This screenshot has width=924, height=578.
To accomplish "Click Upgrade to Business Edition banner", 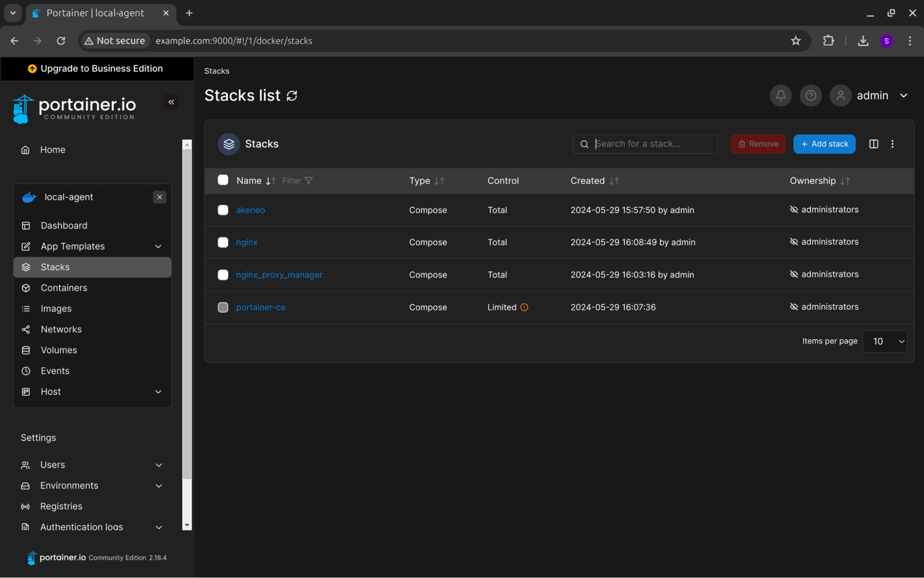I will pyautogui.click(x=97, y=69).
